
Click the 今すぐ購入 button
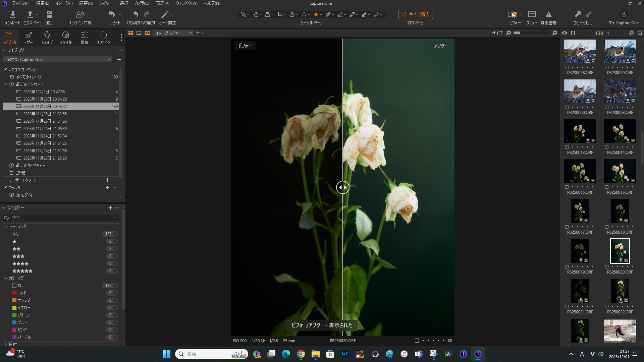tap(415, 14)
